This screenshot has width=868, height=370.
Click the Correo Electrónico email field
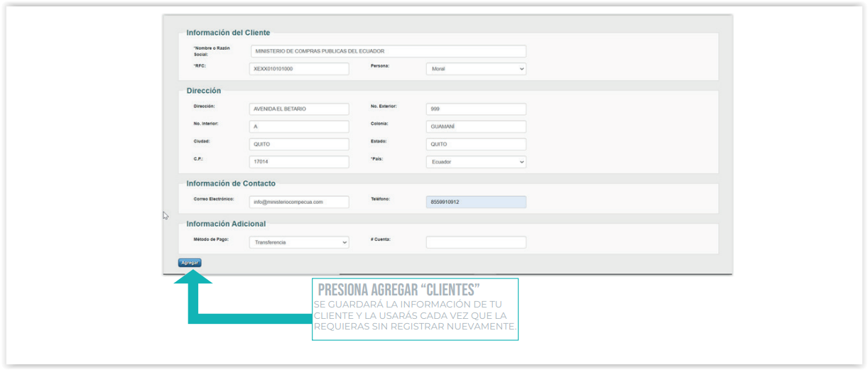pos(299,202)
